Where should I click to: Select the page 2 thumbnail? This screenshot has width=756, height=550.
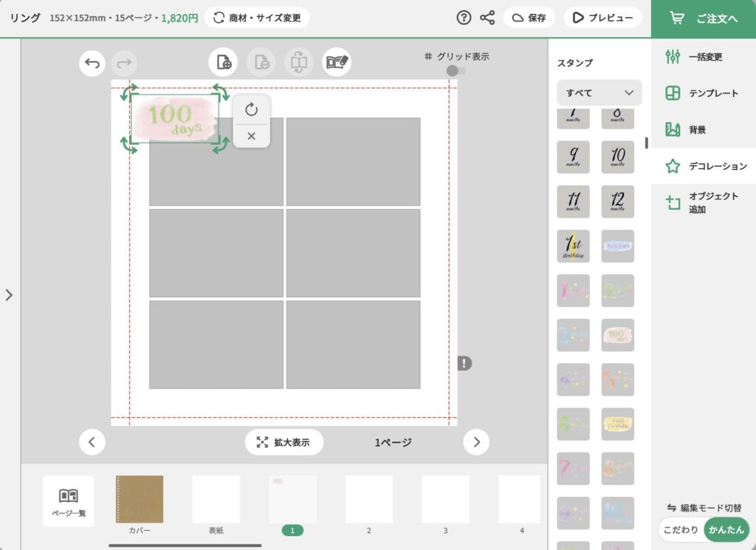tap(368, 501)
